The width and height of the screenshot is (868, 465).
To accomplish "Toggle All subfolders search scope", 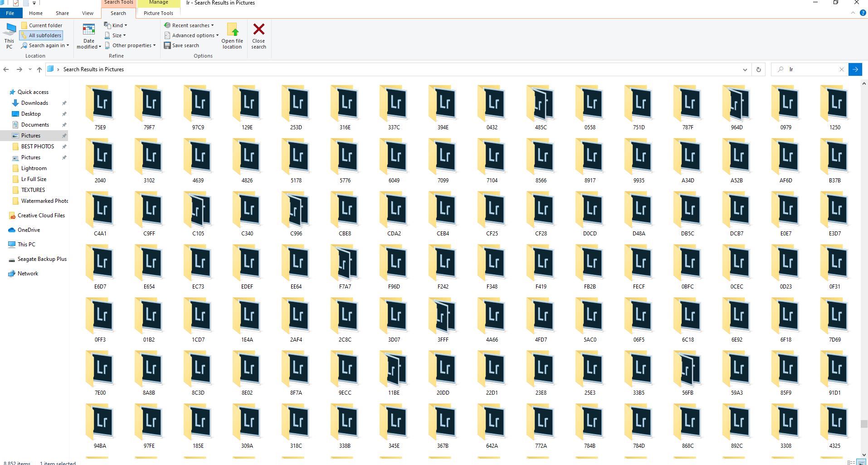I will pyautogui.click(x=43, y=35).
